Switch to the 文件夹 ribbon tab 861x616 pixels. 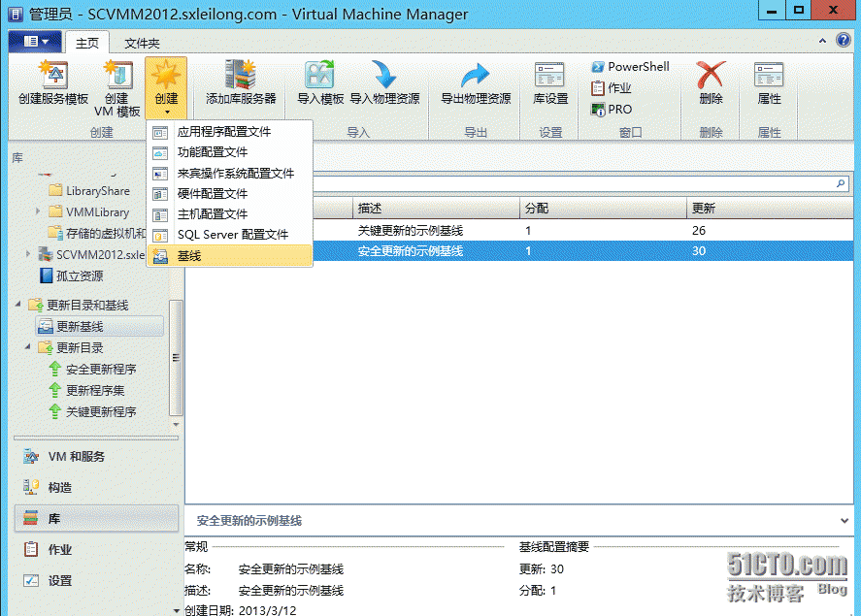click(x=143, y=43)
